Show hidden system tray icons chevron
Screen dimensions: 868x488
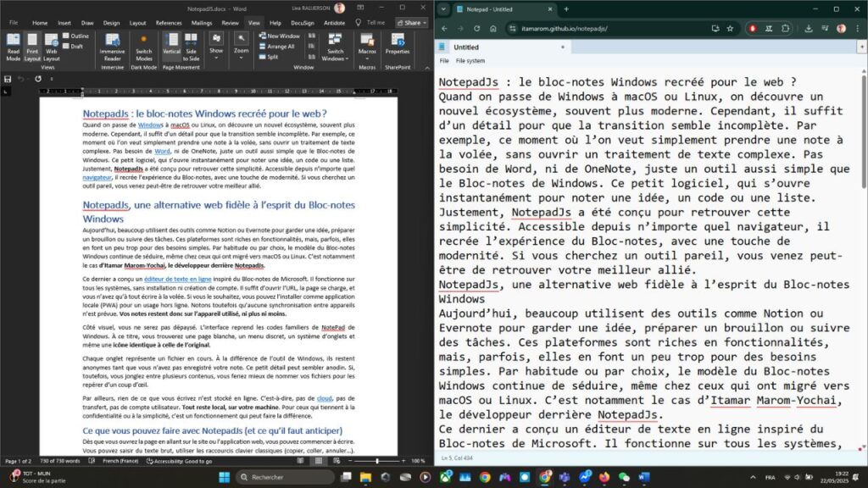[x=753, y=477]
